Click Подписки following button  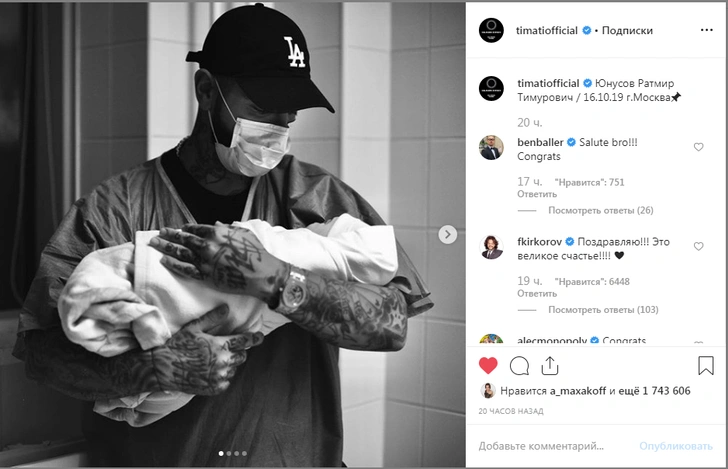[627, 31]
